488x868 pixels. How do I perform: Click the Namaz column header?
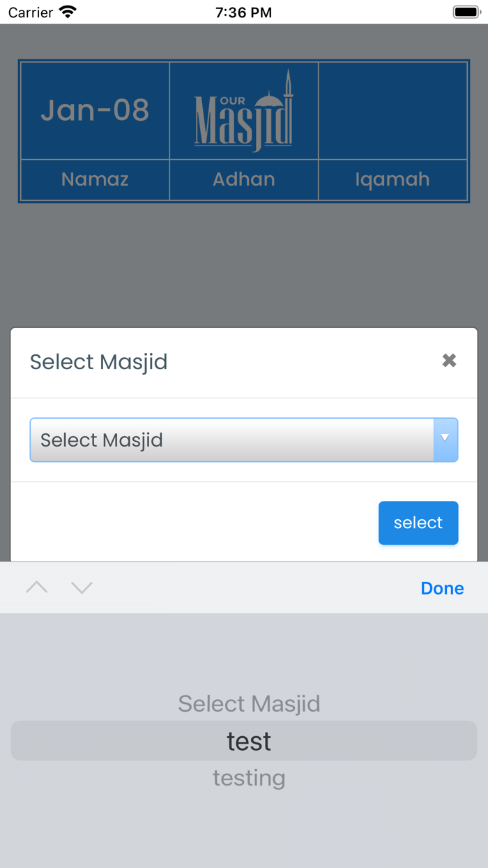(95, 179)
